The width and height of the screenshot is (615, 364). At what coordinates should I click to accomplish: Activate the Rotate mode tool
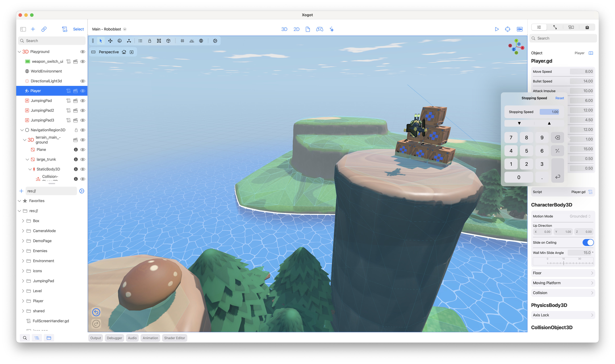tap(119, 41)
